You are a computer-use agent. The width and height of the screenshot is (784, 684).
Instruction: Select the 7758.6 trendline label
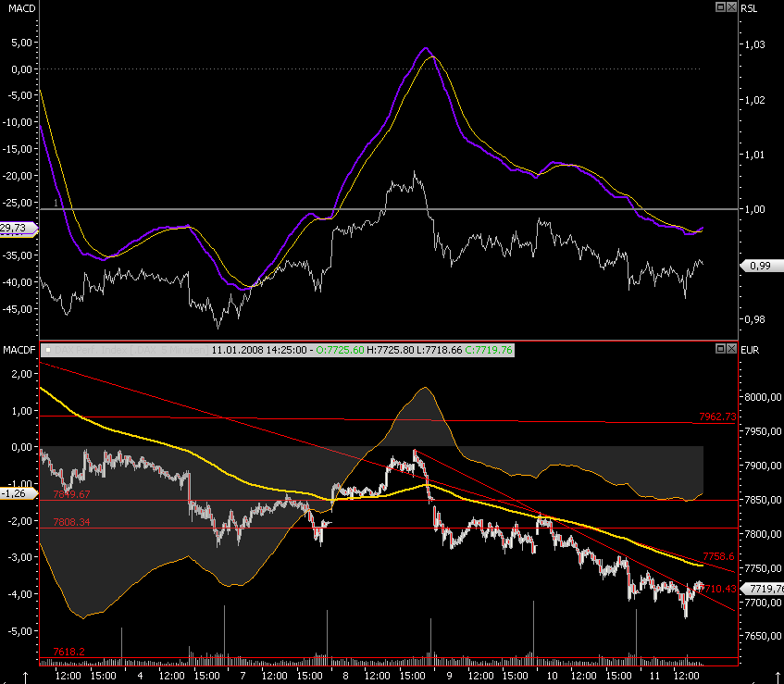click(x=718, y=556)
